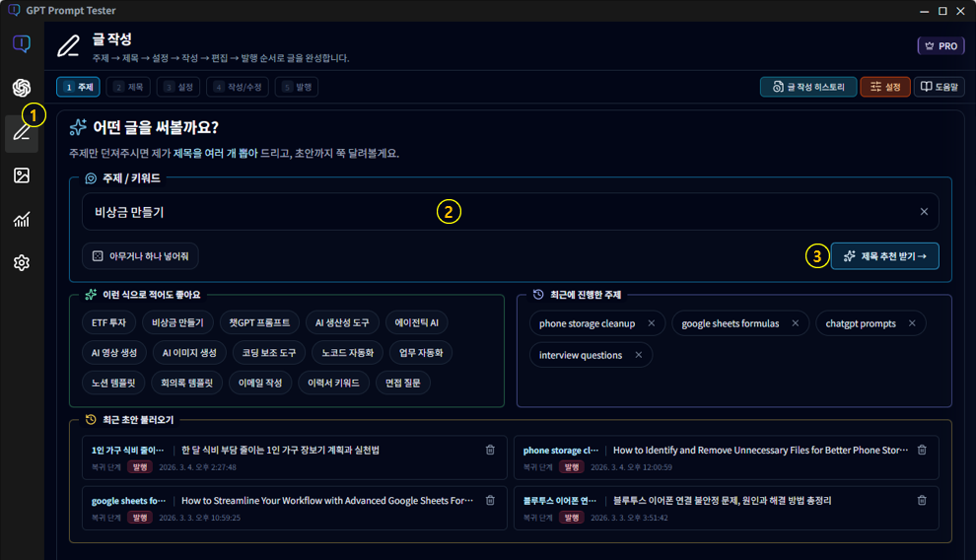Image resolution: width=976 pixels, height=560 pixels.
Task: Select the 2 제목 step tab
Action: [x=128, y=87]
